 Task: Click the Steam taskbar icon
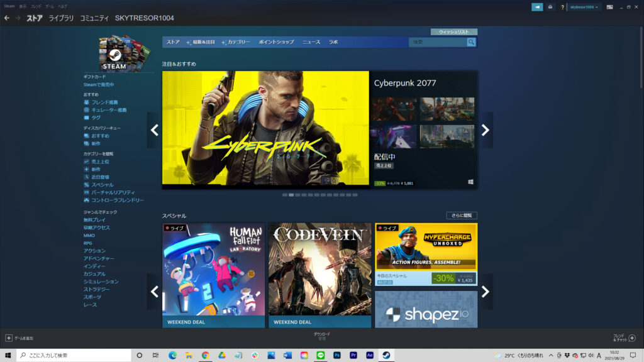386,355
